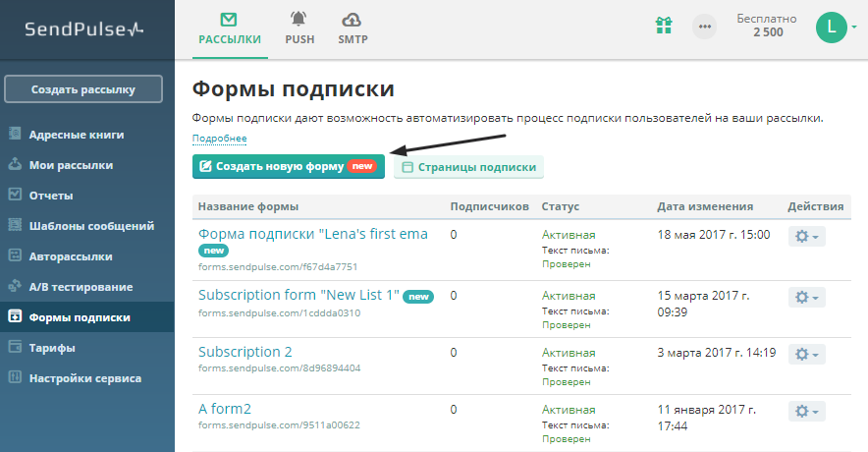Open Адресные книги from the sidebar

(x=76, y=135)
